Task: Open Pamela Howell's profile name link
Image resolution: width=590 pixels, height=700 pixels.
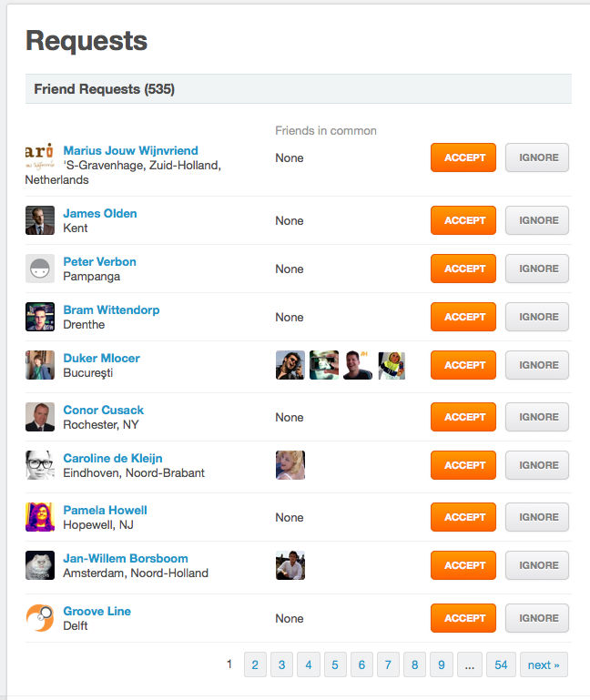Action: point(105,510)
